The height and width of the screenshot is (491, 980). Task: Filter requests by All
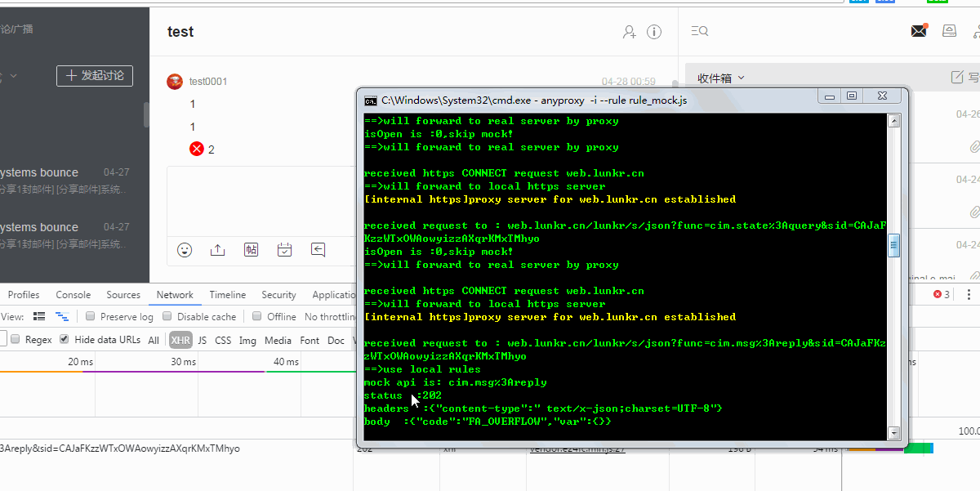(154, 340)
